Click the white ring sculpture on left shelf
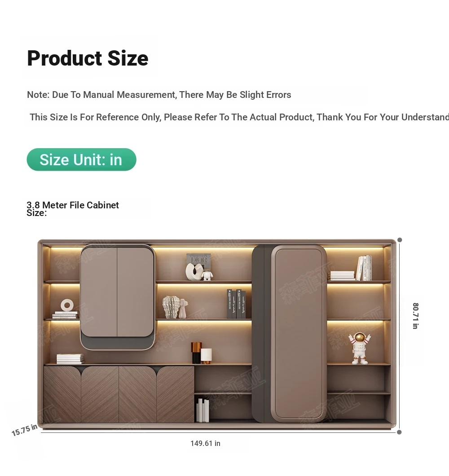The width and height of the screenshot is (449, 476). [x=67, y=305]
